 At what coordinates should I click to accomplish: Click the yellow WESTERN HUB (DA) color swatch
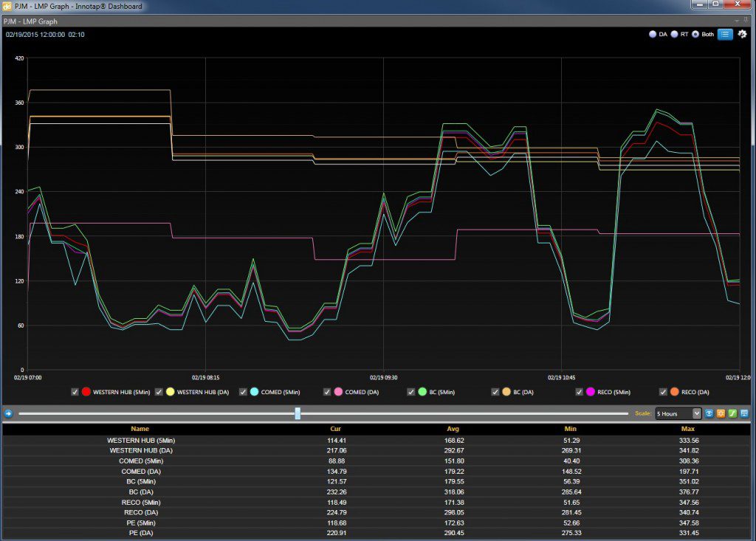point(171,392)
